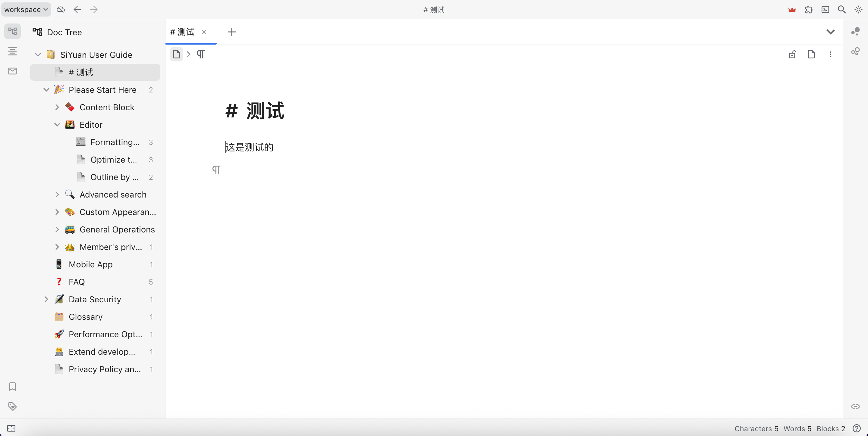Select the FAQ document in the tree
The height and width of the screenshot is (436, 868).
pos(77,282)
